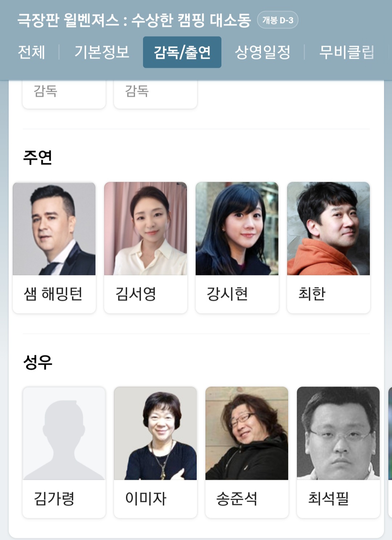Viewport: 392px width, 540px height.
Task: Open 샘 해밍턴's profile photo
Action: (x=54, y=229)
